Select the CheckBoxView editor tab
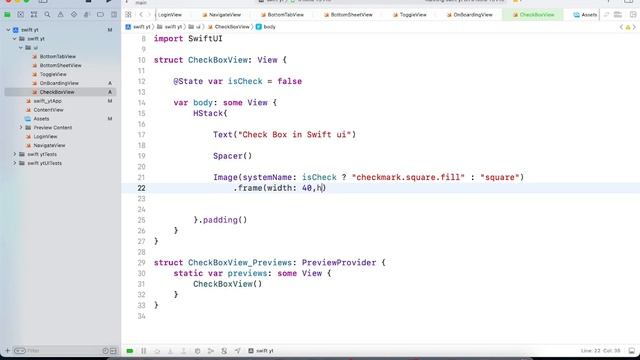Screen dimensions: 640x360 [x=533, y=15]
